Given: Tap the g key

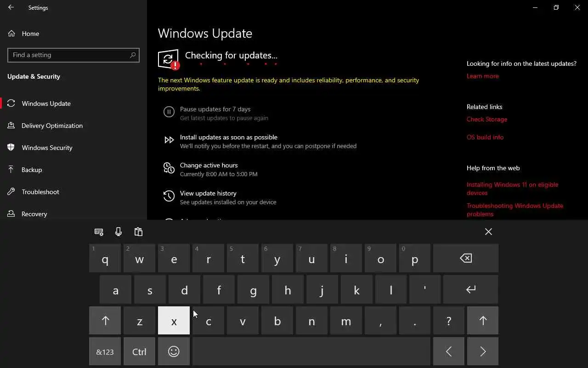Looking at the screenshot, I should tap(253, 289).
